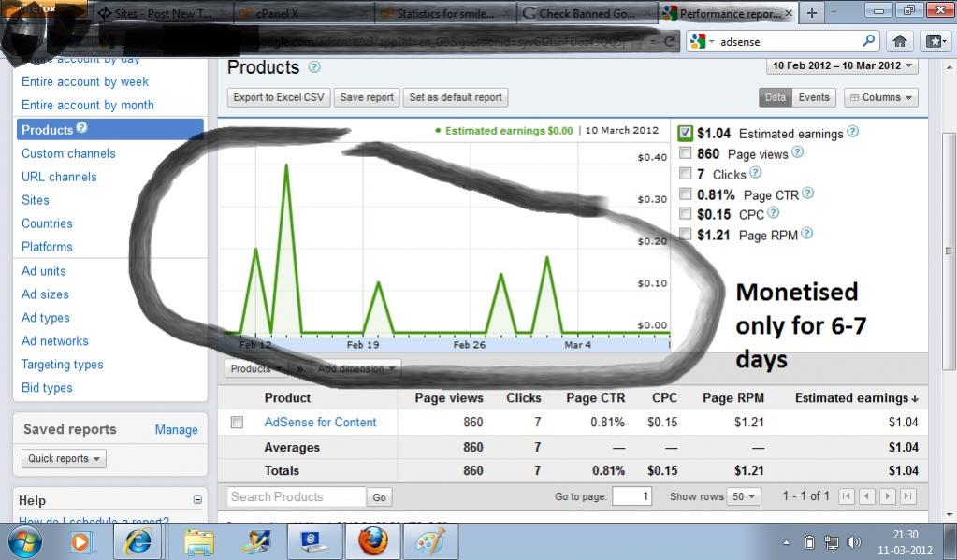This screenshot has width=957, height=560.
Task: Enable the Page views checkbox
Action: 686,153
